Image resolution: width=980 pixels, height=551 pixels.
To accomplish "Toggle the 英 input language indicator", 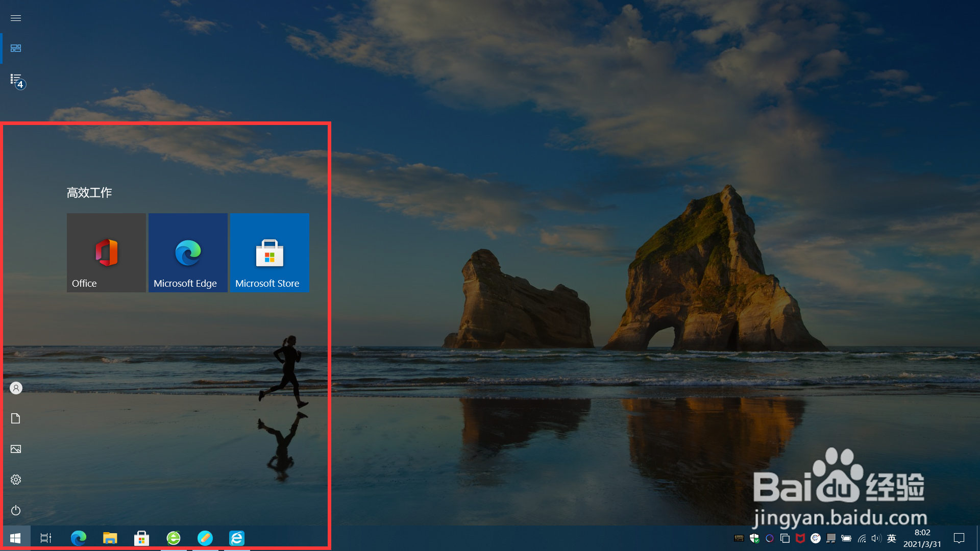I will pos(892,538).
